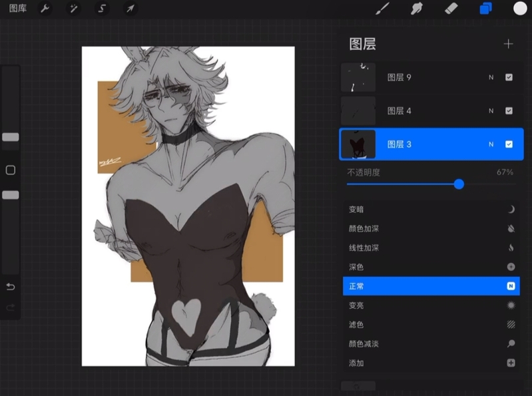Open the Adjustments magic wand menu
Image resolution: width=532 pixels, height=396 pixels.
[x=73, y=8]
